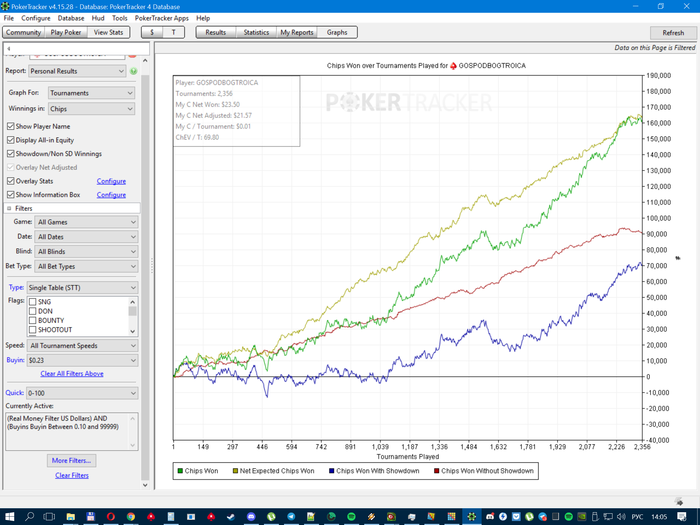
Task: Open Task View on the taskbar
Action: coord(49,517)
